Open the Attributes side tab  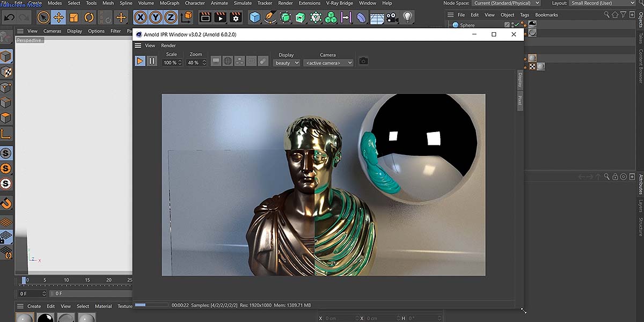640,184
